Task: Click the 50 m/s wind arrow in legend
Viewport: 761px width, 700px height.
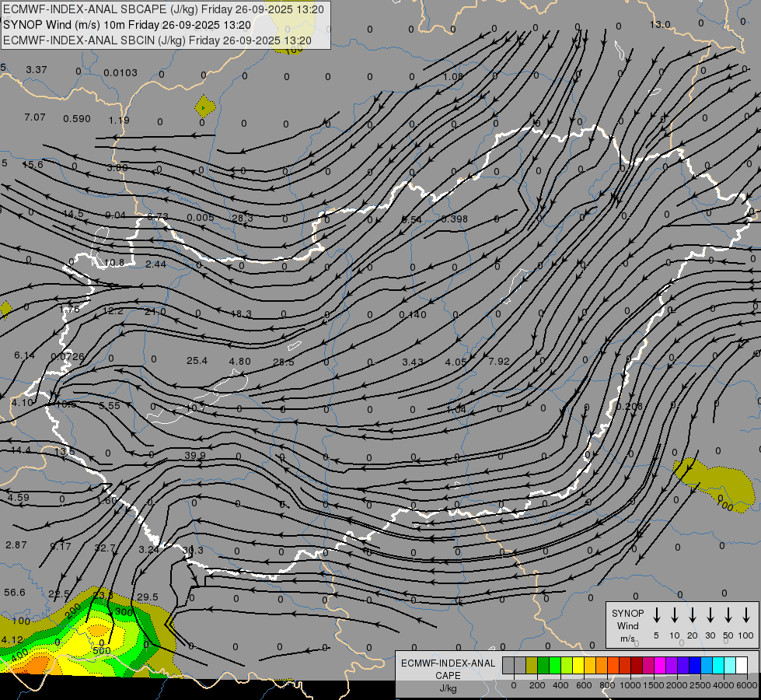Action: click(x=728, y=615)
